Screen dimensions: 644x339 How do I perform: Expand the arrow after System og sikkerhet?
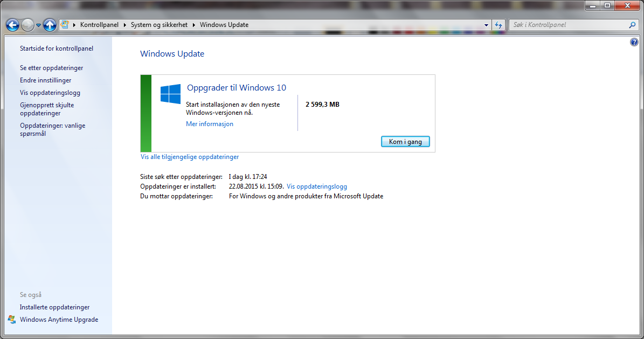(194, 25)
